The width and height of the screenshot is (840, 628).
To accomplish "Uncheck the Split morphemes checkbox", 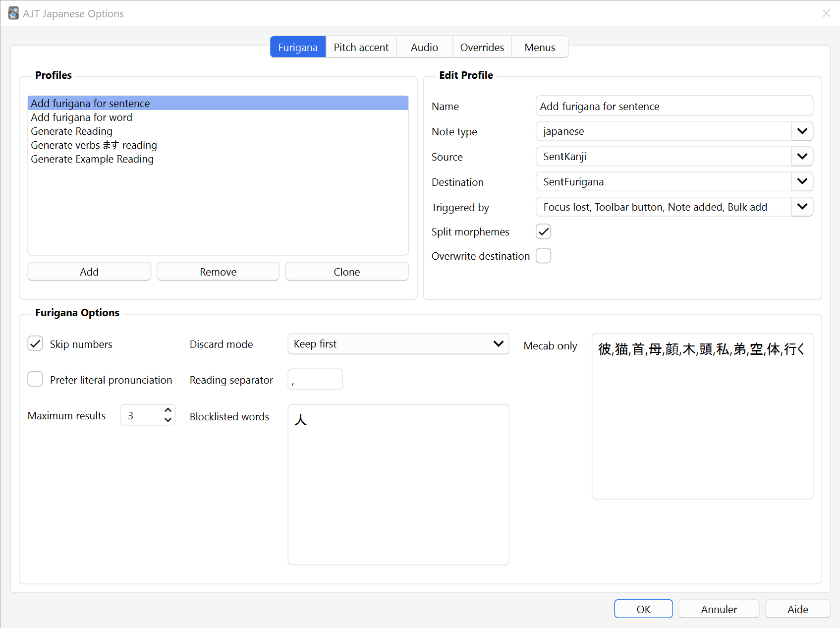I will [544, 231].
